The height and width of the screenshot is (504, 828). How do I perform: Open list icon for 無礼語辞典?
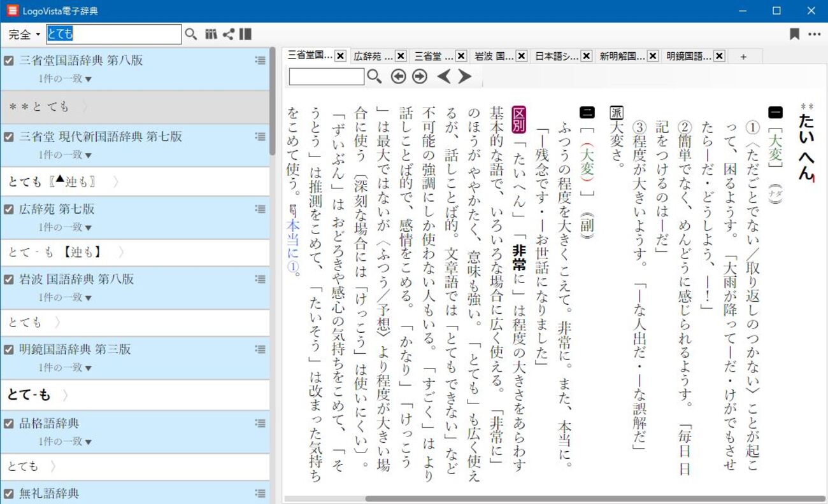(x=260, y=493)
